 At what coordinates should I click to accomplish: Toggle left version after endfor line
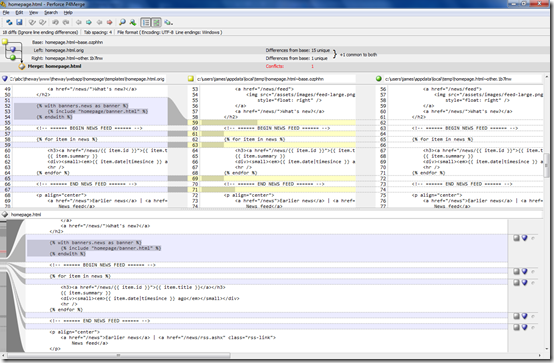(x=525, y=316)
